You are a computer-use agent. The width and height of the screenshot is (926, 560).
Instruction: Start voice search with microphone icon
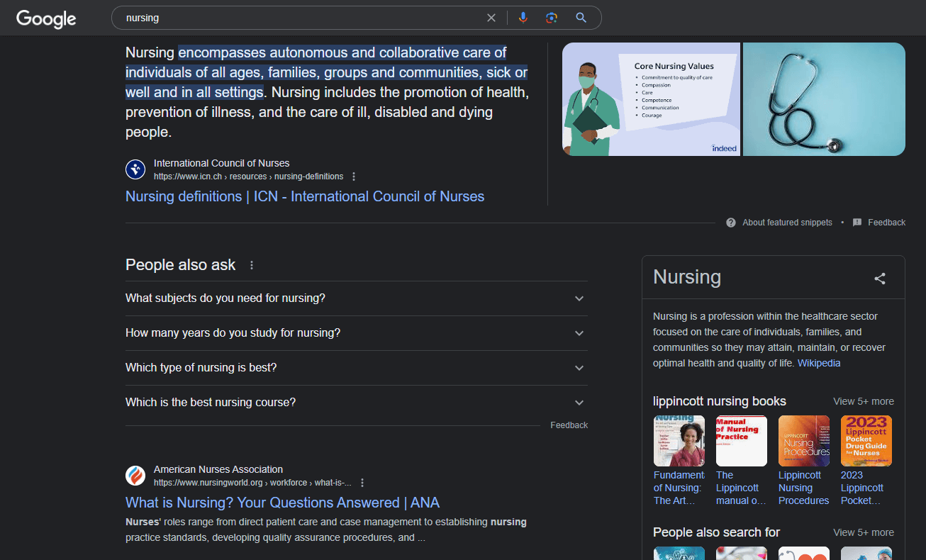point(523,18)
